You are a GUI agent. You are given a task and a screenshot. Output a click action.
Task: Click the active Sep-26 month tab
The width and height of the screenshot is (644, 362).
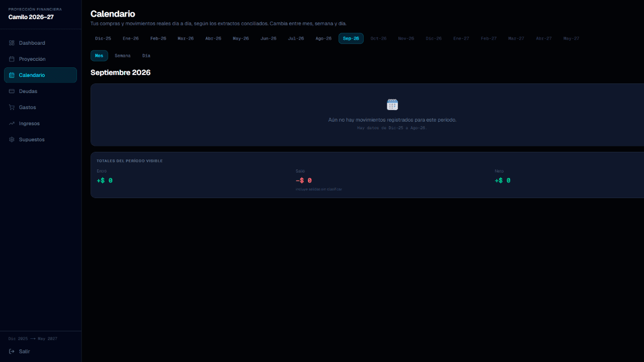coord(351,38)
